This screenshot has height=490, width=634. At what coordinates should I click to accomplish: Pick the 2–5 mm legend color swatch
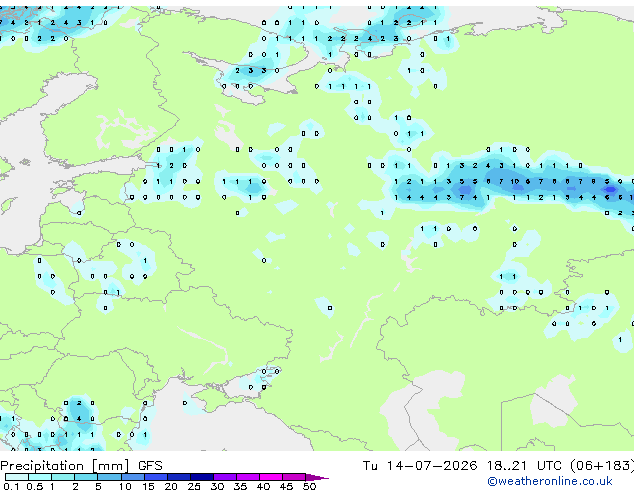pos(86,477)
